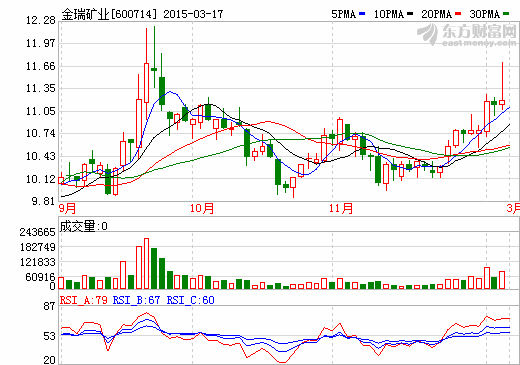This screenshot has height=365, width=520.
Task: Click the 11月 month label
Action: (x=341, y=208)
